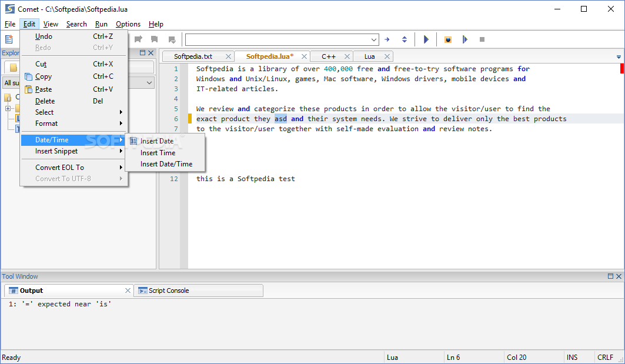The image size is (625, 364).
Task: Click the red error marker in editor margin
Action: (x=622, y=69)
